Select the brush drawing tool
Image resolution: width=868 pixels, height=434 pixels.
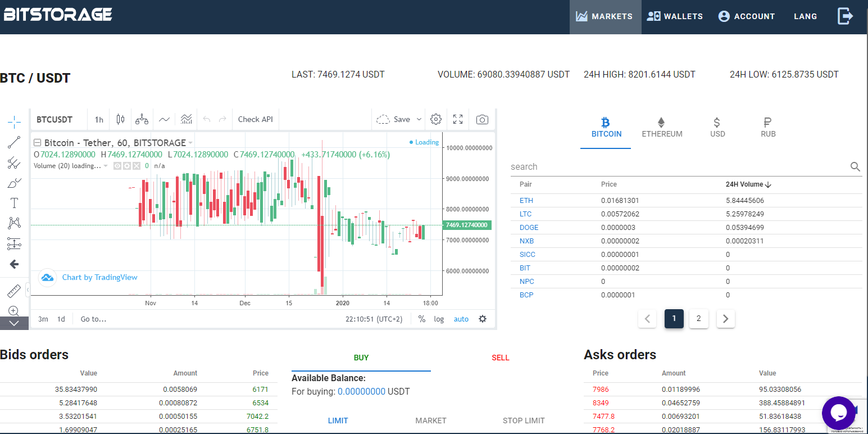pos(15,183)
